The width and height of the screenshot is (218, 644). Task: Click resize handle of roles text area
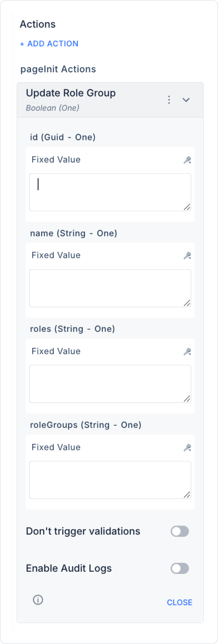187,399
